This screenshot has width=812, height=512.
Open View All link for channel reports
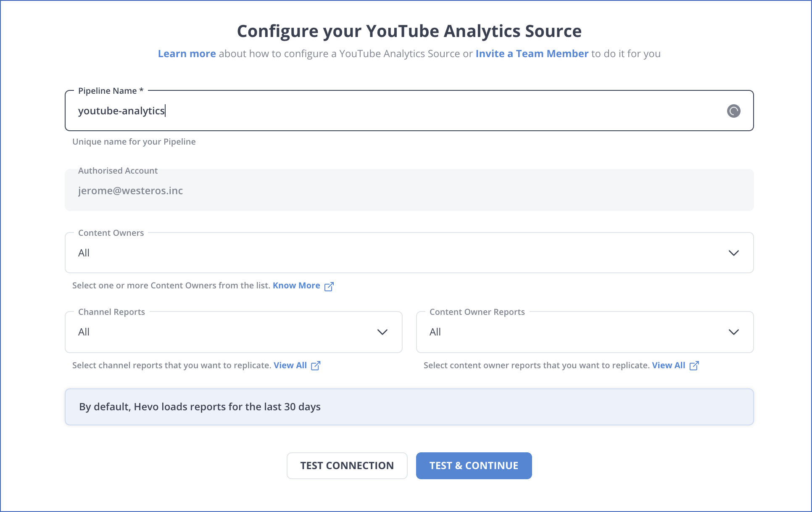(290, 365)
